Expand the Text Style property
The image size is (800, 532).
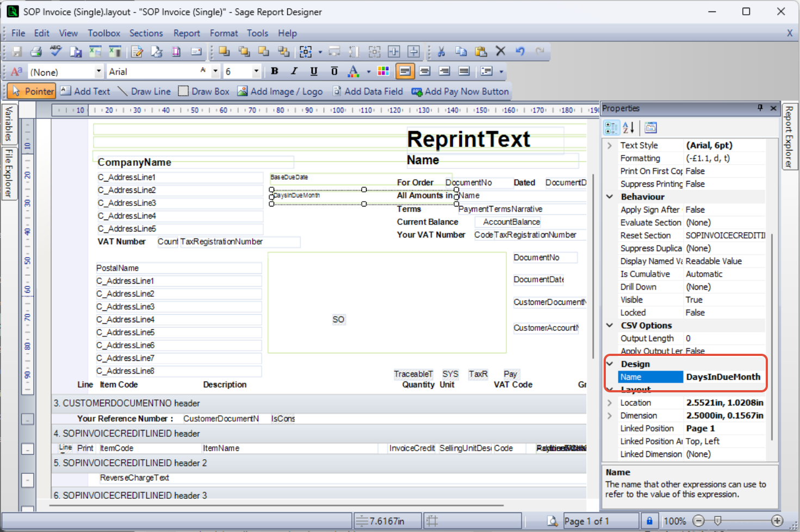point(610,146)
